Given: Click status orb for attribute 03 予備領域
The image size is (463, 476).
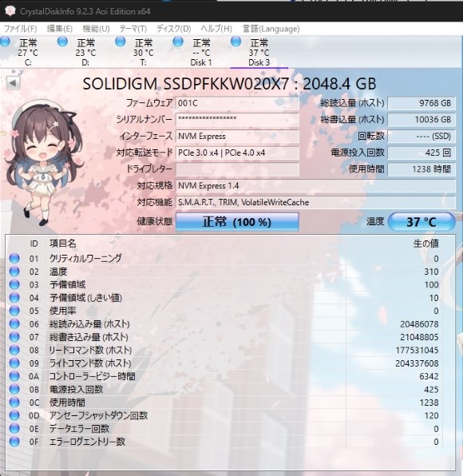Looking at the screenshot, I should click(14, 284).
